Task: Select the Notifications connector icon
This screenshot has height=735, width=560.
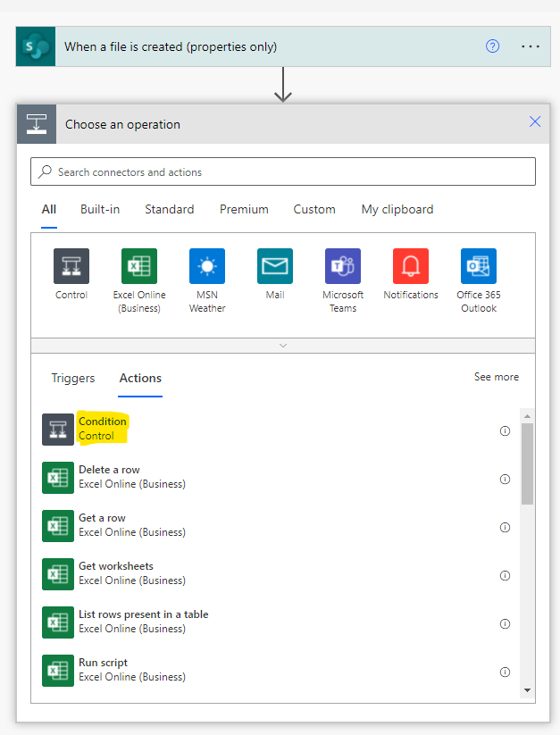Action: 411,266
